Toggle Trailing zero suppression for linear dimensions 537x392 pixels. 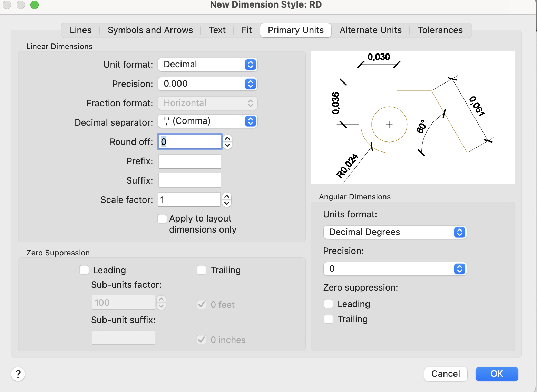click(x=202, y=270)
